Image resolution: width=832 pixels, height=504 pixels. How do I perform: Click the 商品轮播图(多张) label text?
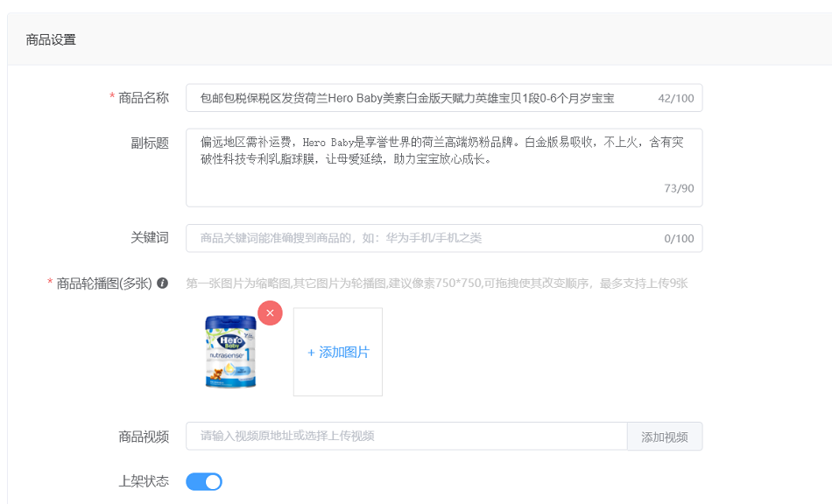pyautogui.click(x=104, y=283)
